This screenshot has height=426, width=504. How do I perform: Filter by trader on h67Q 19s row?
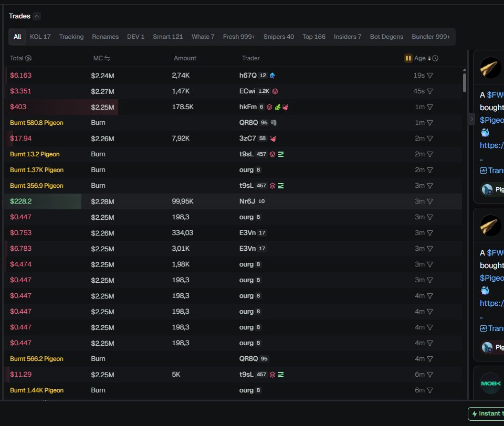(430, 76)
